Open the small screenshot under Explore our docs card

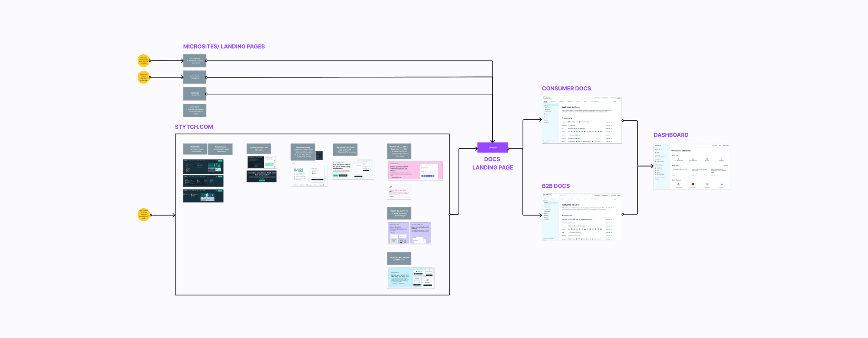pyautogui.click(x=262, y=162)
